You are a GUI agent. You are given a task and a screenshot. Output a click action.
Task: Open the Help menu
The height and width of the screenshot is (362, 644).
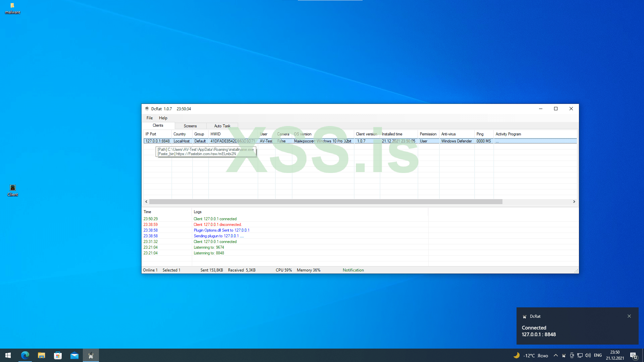pos(163,118)
